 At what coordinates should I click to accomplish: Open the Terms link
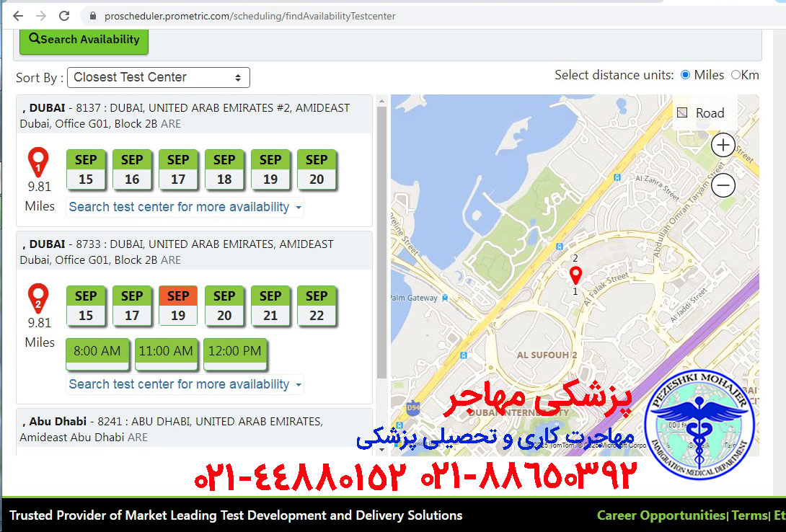[749, 515]
